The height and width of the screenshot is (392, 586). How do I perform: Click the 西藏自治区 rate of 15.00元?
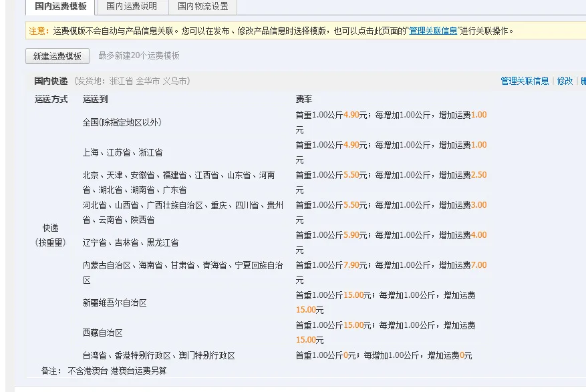(386, 333)
